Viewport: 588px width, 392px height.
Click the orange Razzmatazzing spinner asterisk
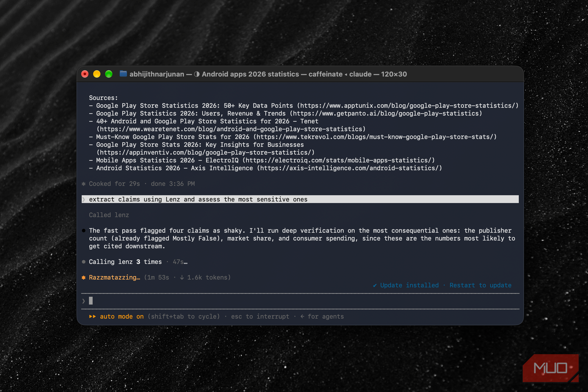pos(84,277)
